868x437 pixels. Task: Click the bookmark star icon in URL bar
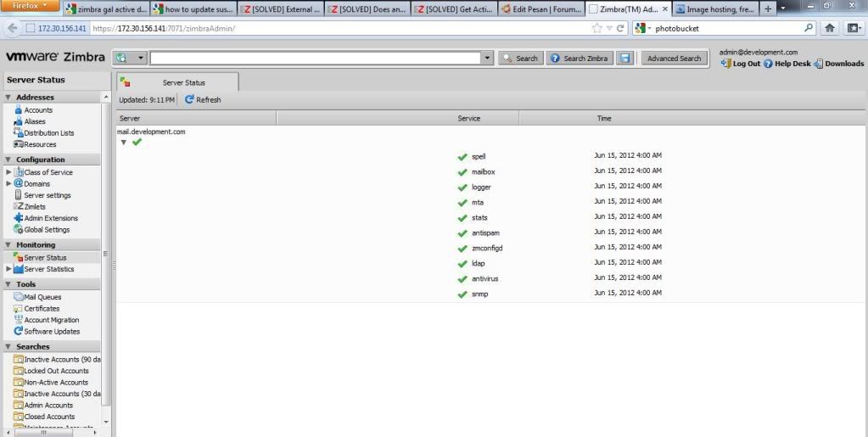click(x=596, y=28)
